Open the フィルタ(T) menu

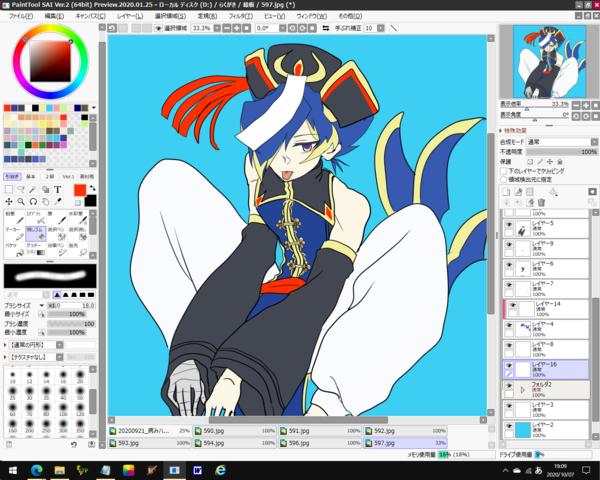[241, 16]
